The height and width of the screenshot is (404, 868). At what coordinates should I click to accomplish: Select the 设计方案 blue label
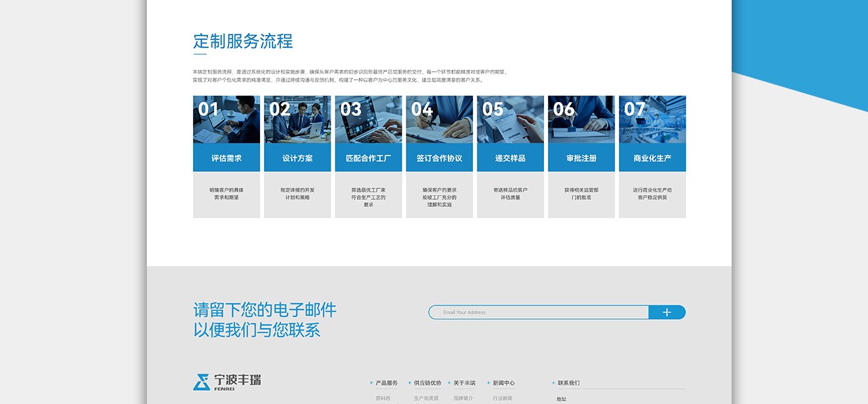[298, 158]
